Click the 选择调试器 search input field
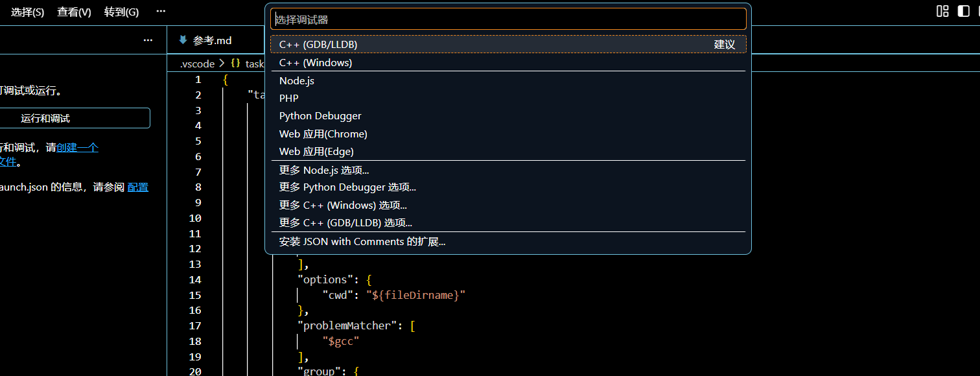Screen dimensions: 980x376 point(508,19)
